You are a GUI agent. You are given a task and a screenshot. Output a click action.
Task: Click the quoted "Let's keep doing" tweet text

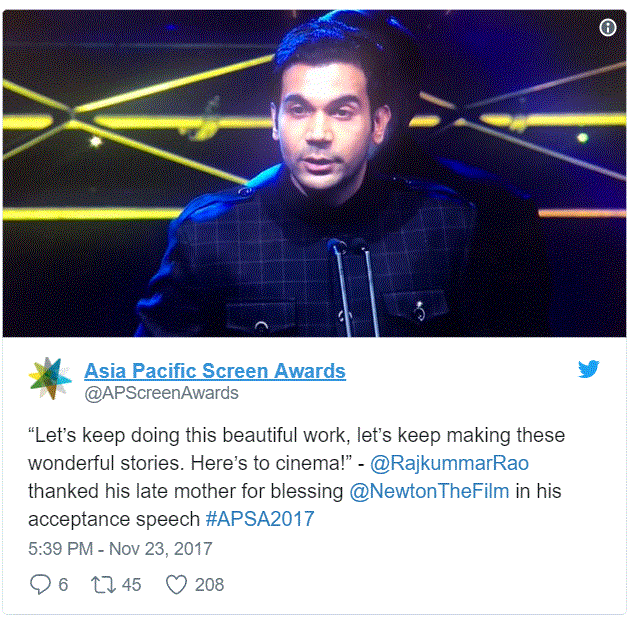297,435
